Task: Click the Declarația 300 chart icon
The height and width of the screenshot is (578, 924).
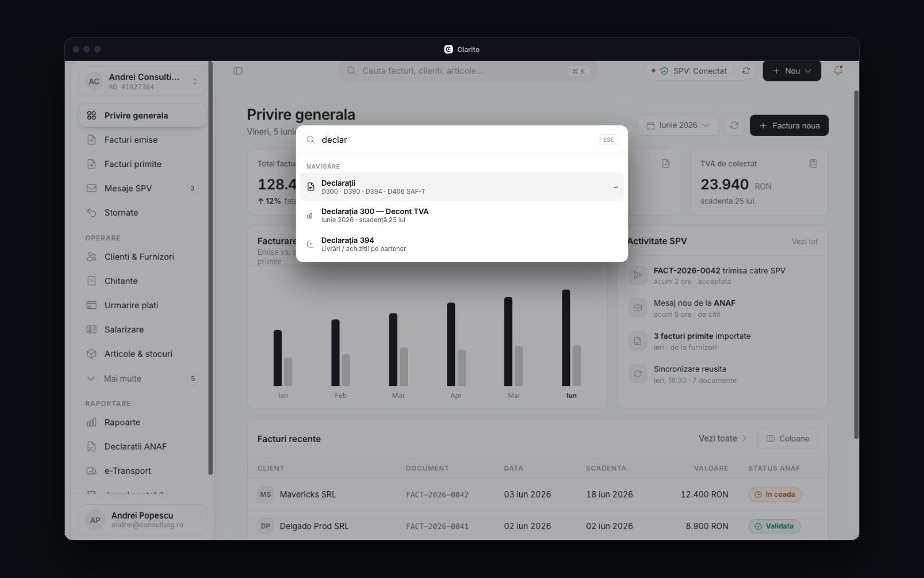Action: (x=310, y=216)
